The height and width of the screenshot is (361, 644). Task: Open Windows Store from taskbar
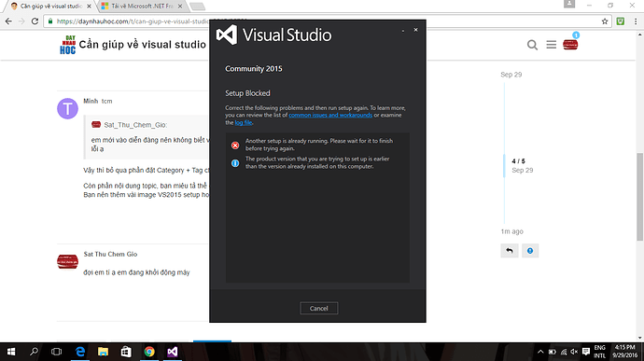(126, 352)
